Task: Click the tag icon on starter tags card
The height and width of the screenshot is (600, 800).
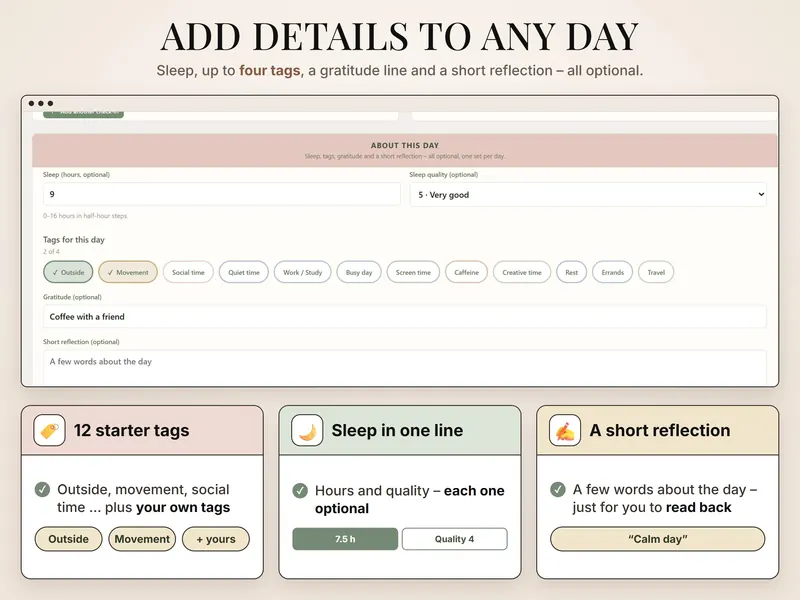Action: click(49, 431)
